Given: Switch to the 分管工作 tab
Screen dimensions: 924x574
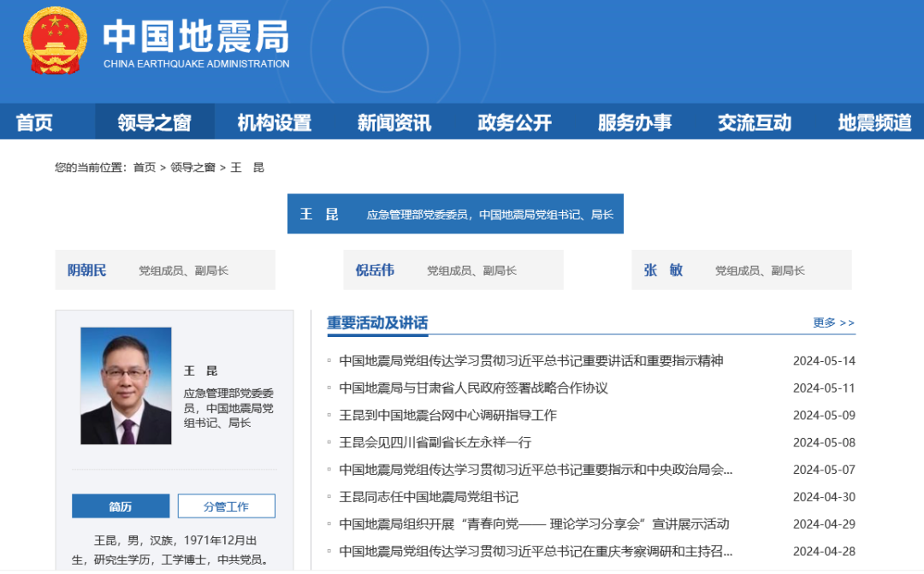Looking at the screenshot, I should coord(226,506).
